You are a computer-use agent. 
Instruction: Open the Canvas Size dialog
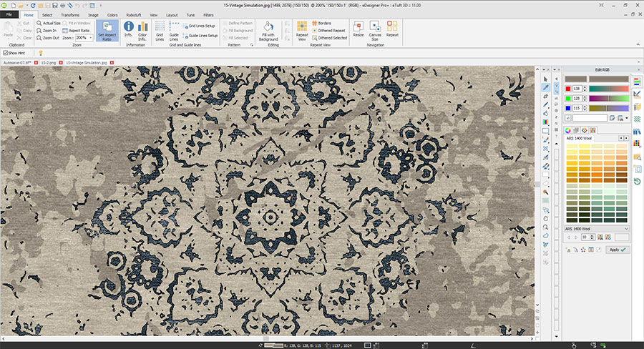[x=375, y=29]
